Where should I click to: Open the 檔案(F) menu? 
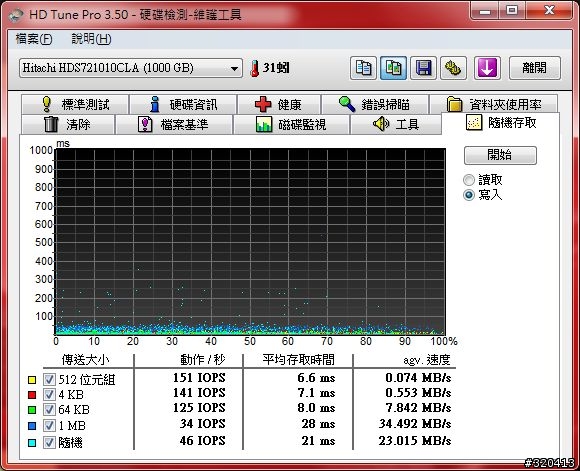click(x=34, y=39)
